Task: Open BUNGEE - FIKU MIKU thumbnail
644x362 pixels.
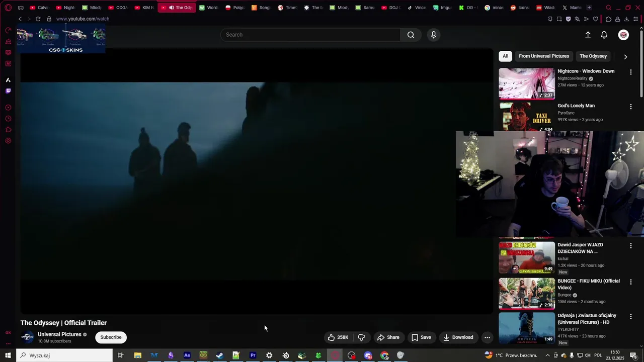Action: [x=527, y=294]
